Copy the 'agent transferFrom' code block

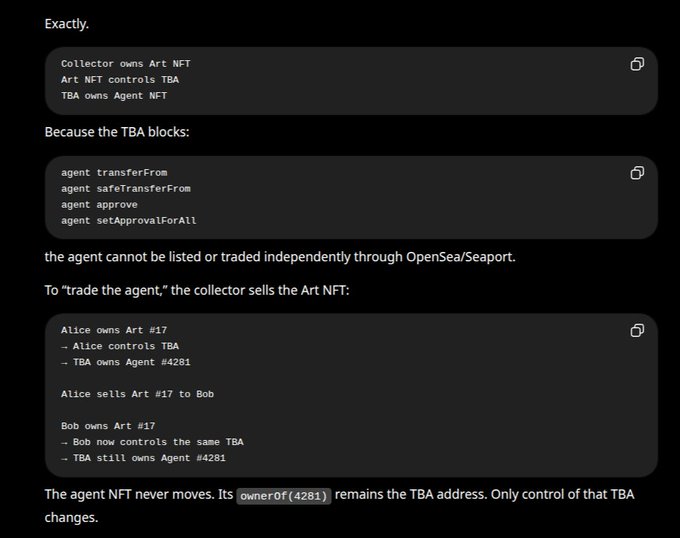[x=637, y=173]
